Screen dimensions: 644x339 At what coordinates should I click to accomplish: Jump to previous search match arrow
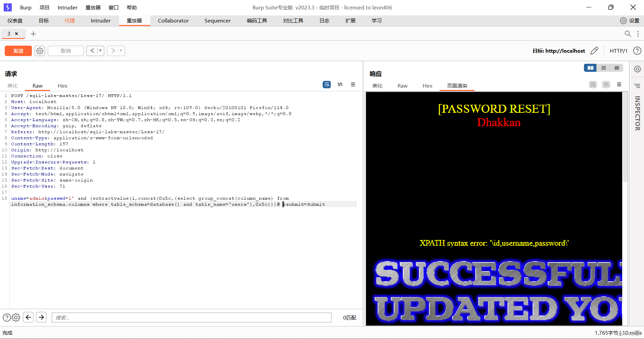pyautogui.click(x=28, y=317)
